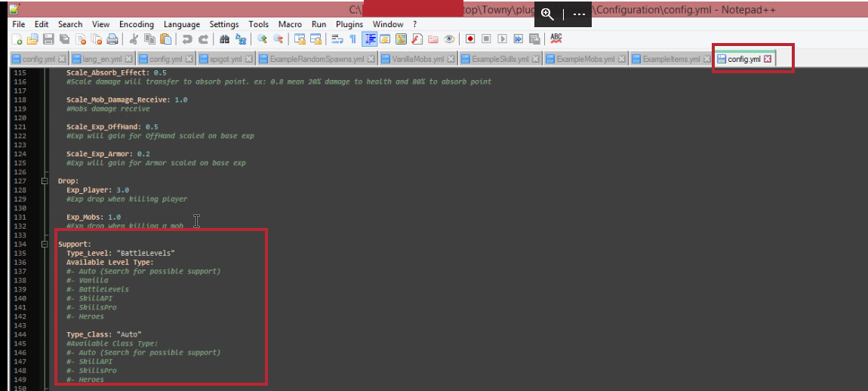
Task: Open the Settings menu
Action: 224,24
